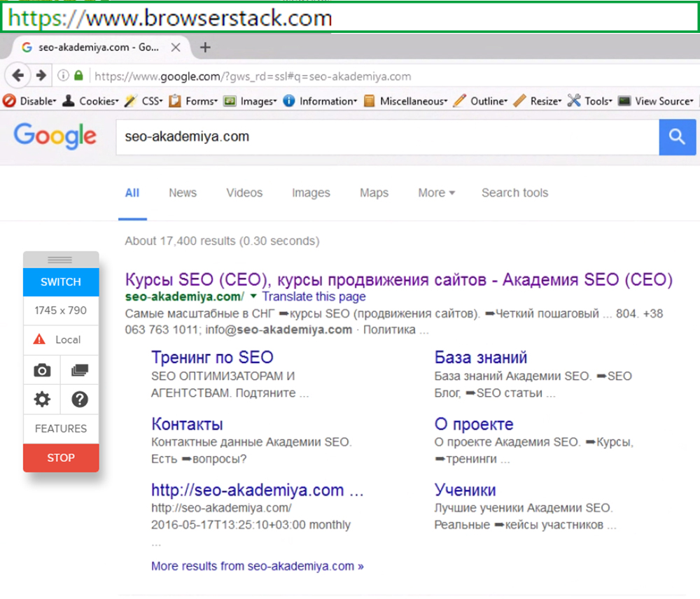Click the SWITCH button in BrowserStack panel
Viewport: 700px width, 599px height.
(x=61, y=282)
